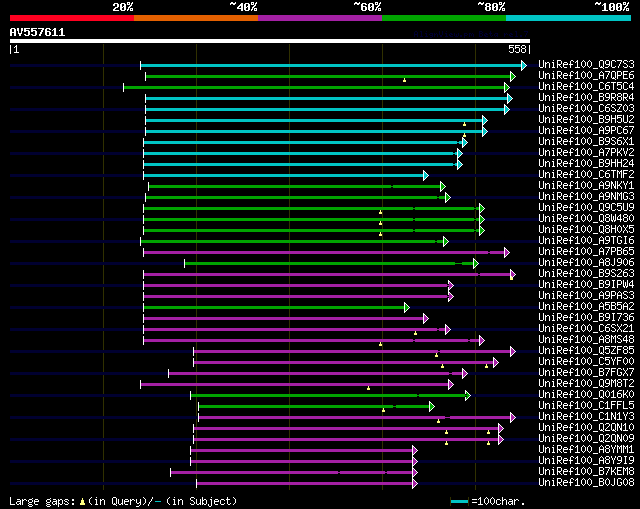The width and height of the screenshot is (640, 509).
Task: Select the UniRef100_C1N1Y3 label
Action: (x=586, y=417)
